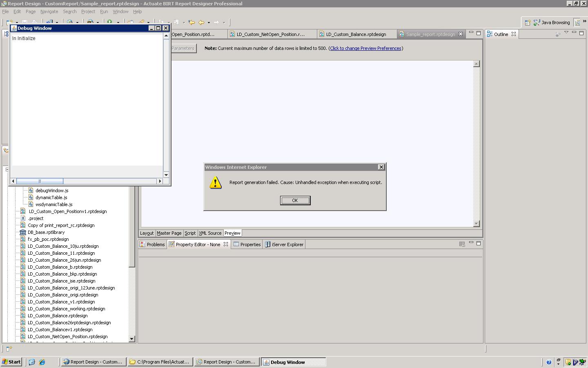Viewport: 588px width, 368px height.
Task: Open C:\Program Files\Actuat... taskbar folder
Action: [x=160, y=362]
